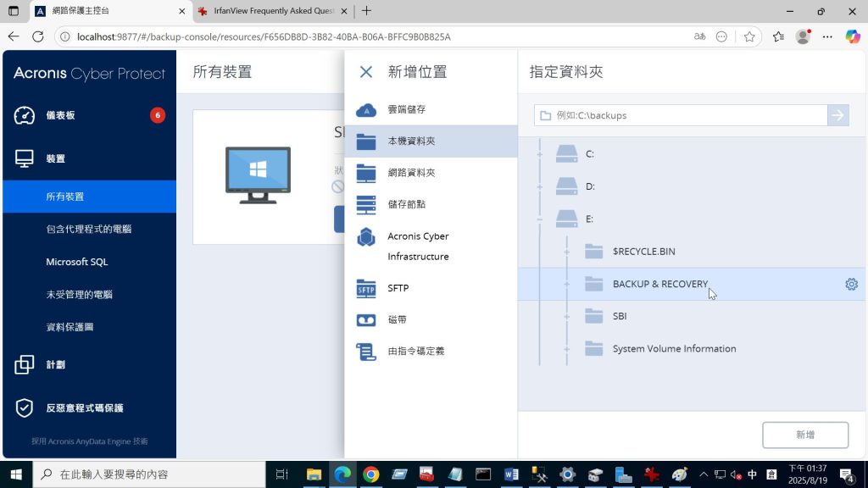
Task: Select the SBI folder
Action: 620,316
